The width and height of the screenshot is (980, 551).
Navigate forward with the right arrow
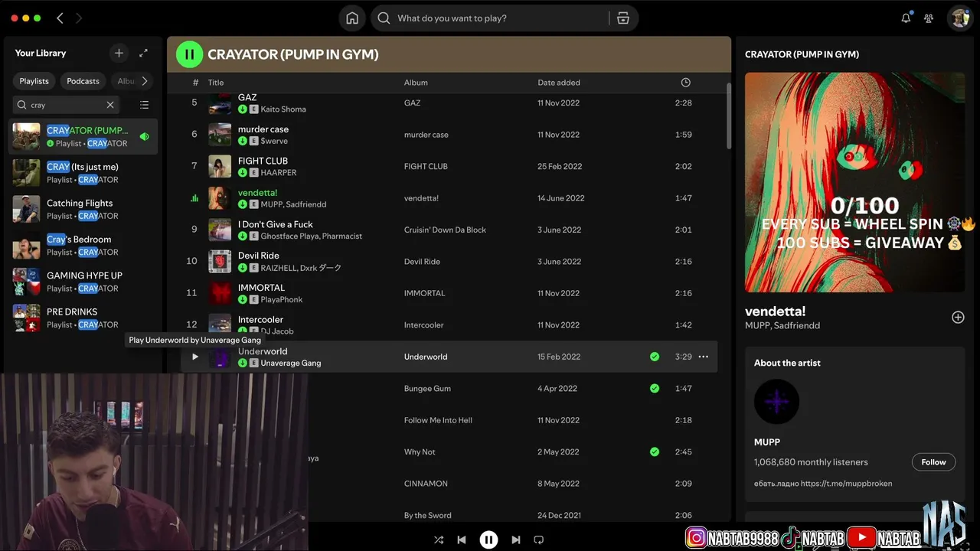coord(79,18)
